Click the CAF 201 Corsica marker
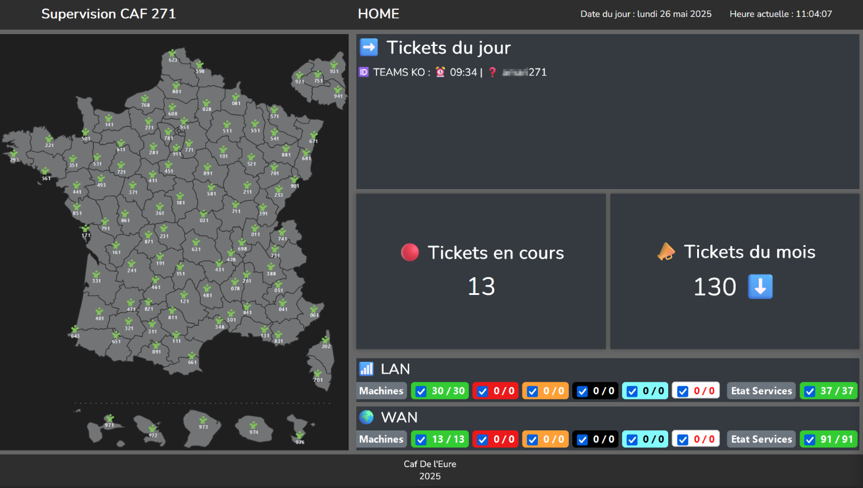 tap(318, 374)
